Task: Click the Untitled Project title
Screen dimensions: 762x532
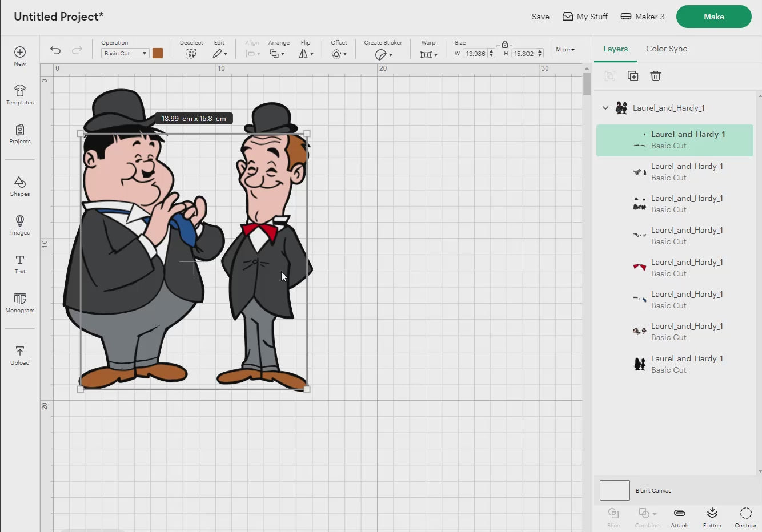Action: pos(58,17)
